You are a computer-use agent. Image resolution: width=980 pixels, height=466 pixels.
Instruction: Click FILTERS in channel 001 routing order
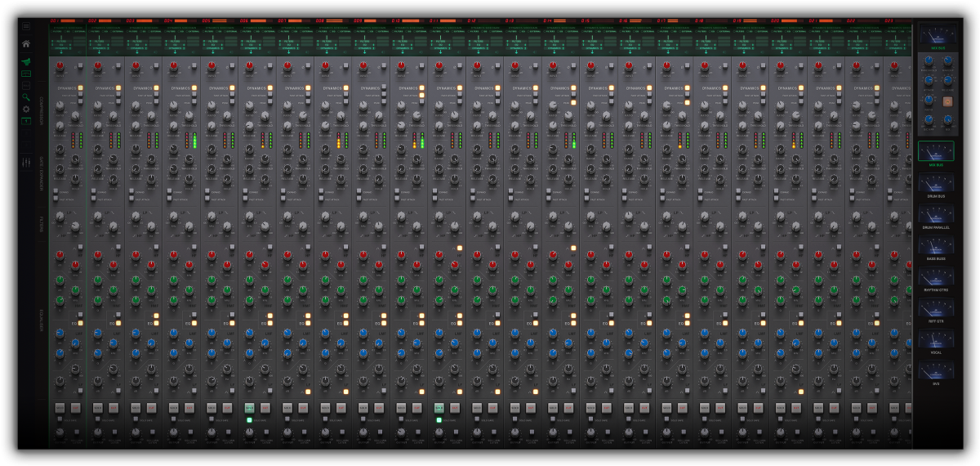click(61, 41)
